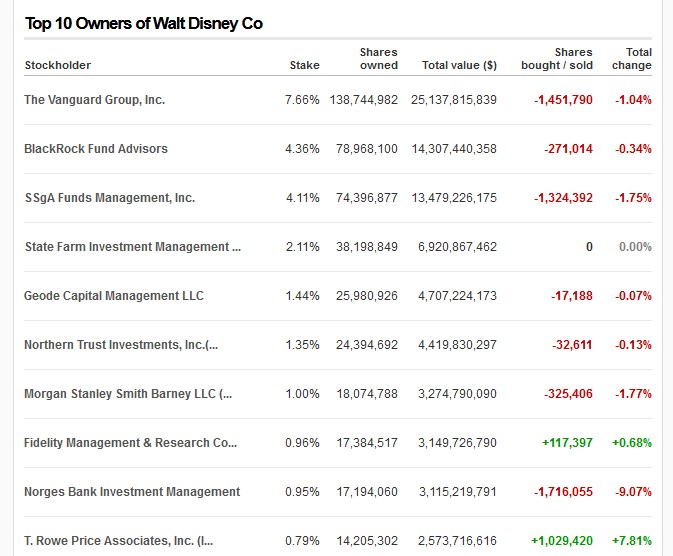The image size is (673, 556).
Task: Select total change -1.04%
Action: 633,100
